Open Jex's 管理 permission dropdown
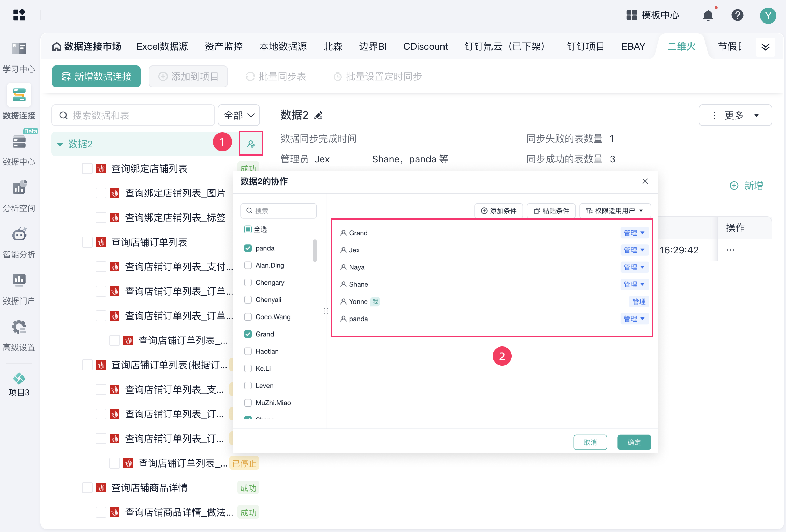The width and height of the screenshot is (786, 532). [634, 250]
